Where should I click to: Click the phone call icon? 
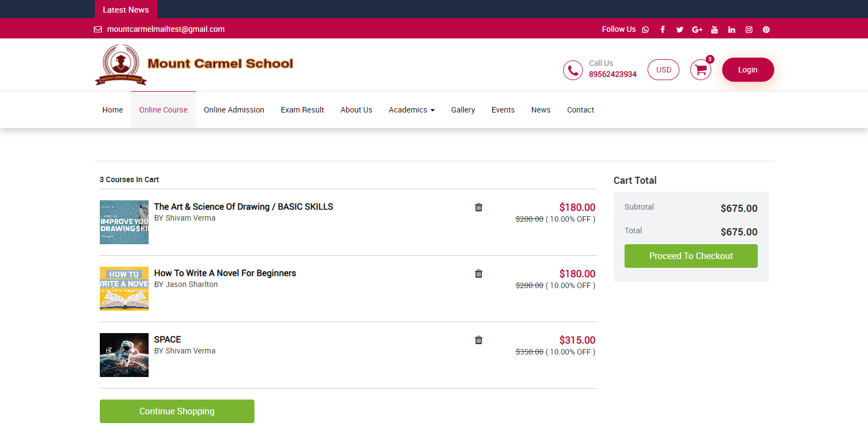[x=572, y=70]
